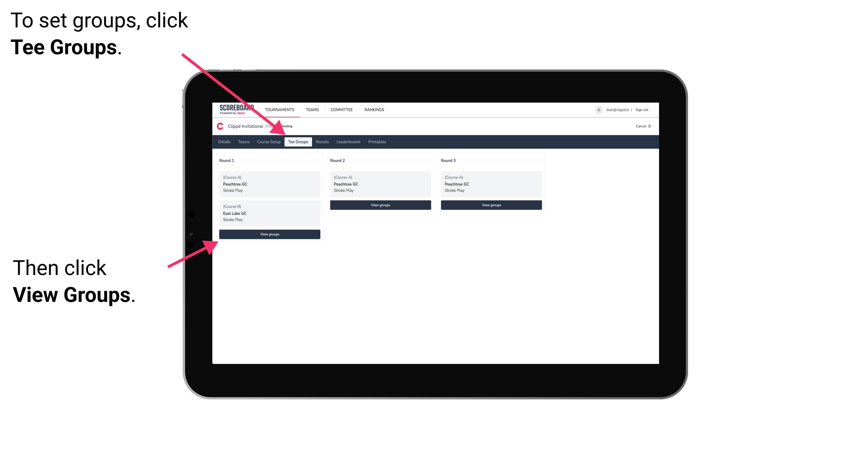The image size is (868, 467).
Task: Toggle the Teams tab view
Action: point(243,142)
